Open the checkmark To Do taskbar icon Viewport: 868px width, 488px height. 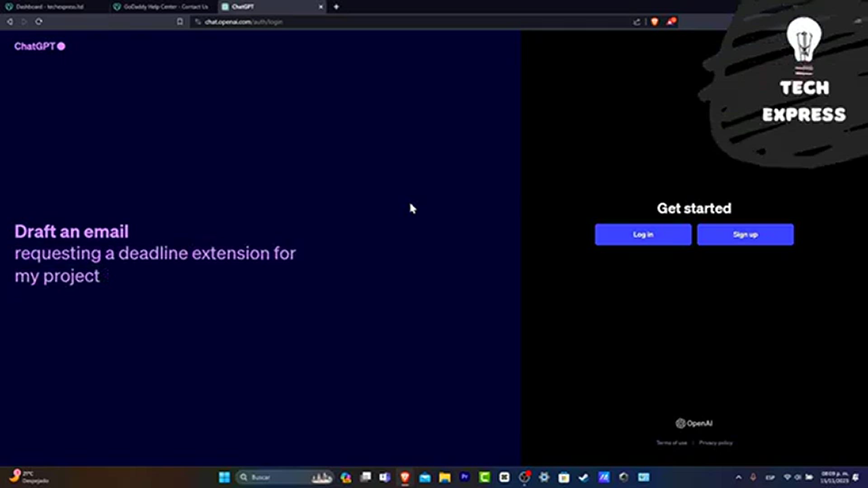coord(584,477)
